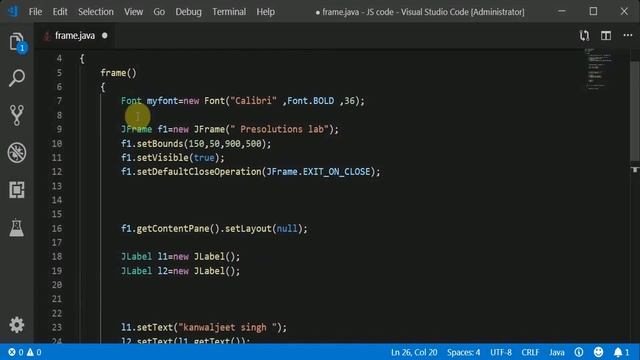Click the VS Code logo in title bar
Image resolution: width=640 pixels, height=360 pixels.
click(x=13, y=11)
